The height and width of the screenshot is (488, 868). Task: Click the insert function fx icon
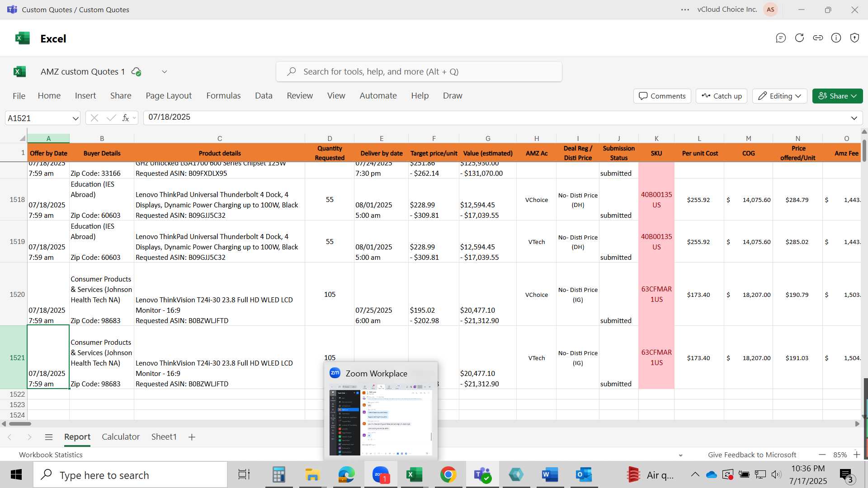(125, 118)
